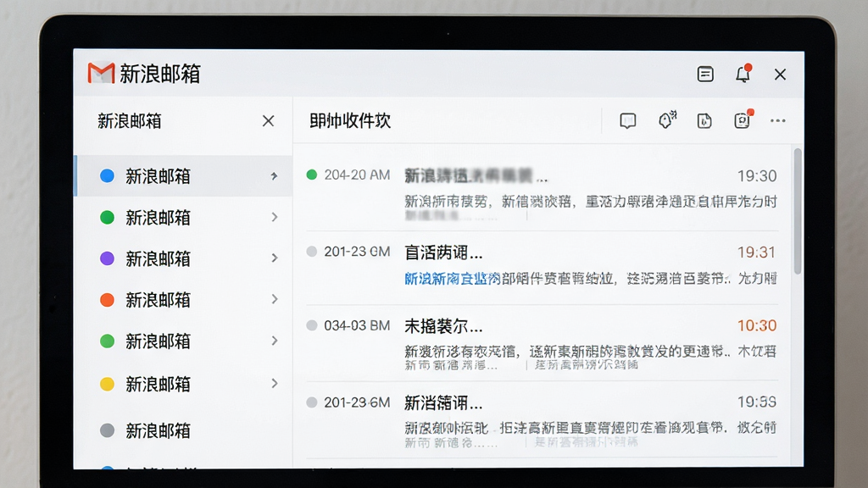Viewport: 868px width, 488px height.
Task: Select the blue-dot 新浪邮箱 sidebar row
Action: [x=184, y=176]
